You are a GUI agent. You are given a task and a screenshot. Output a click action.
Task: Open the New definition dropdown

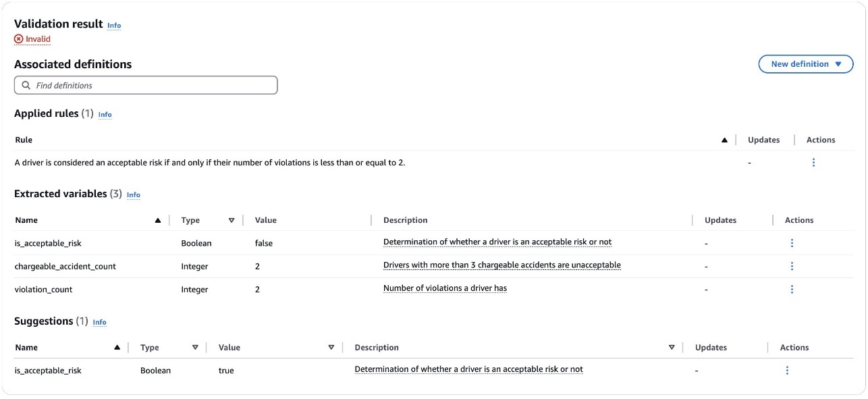point(807,63)
